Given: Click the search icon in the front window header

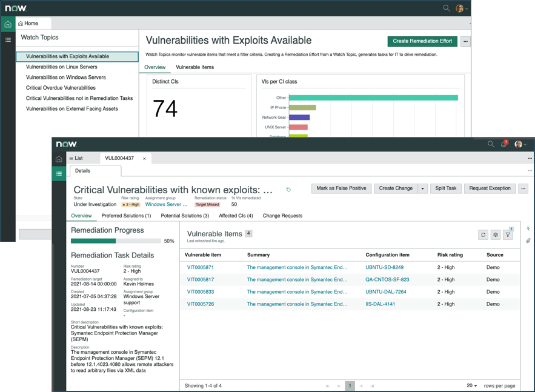Looking at the screenshot, I should [491, 144].
